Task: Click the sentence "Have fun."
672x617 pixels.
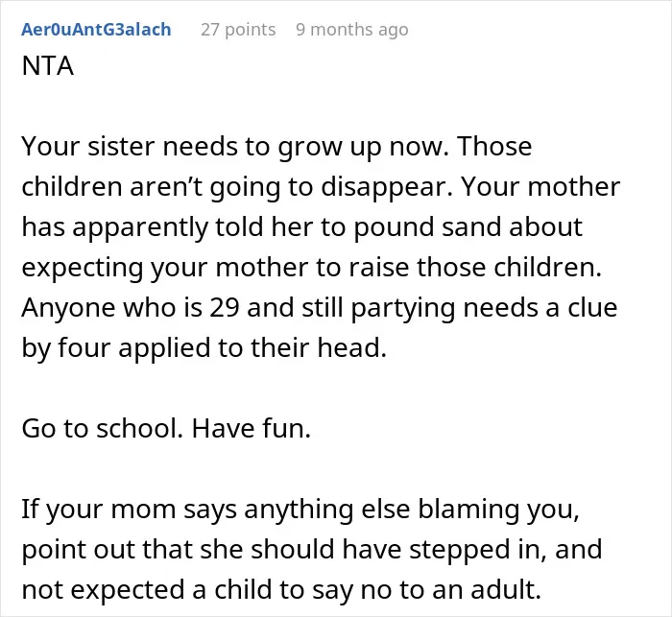Action: coord(252,428)
